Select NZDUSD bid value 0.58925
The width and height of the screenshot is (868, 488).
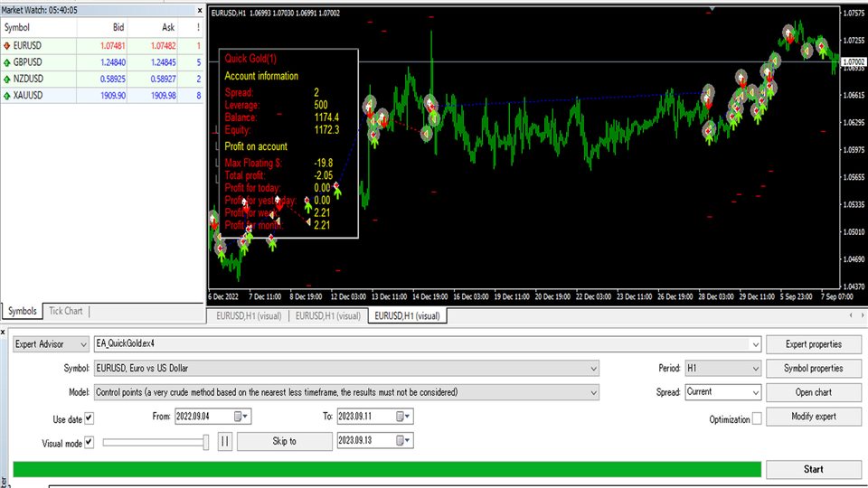pyautogui.click(x=113, y=80)
